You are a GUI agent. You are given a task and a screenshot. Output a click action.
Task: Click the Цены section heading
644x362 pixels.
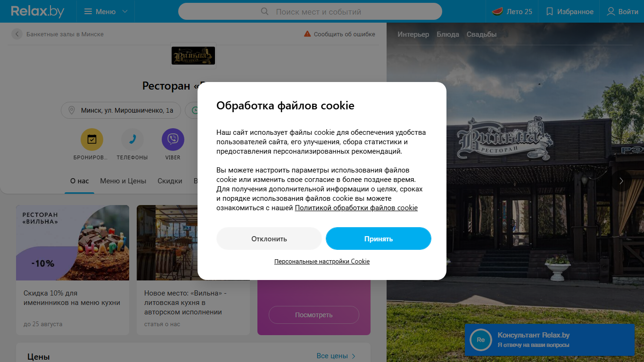(x=39, y=357)
